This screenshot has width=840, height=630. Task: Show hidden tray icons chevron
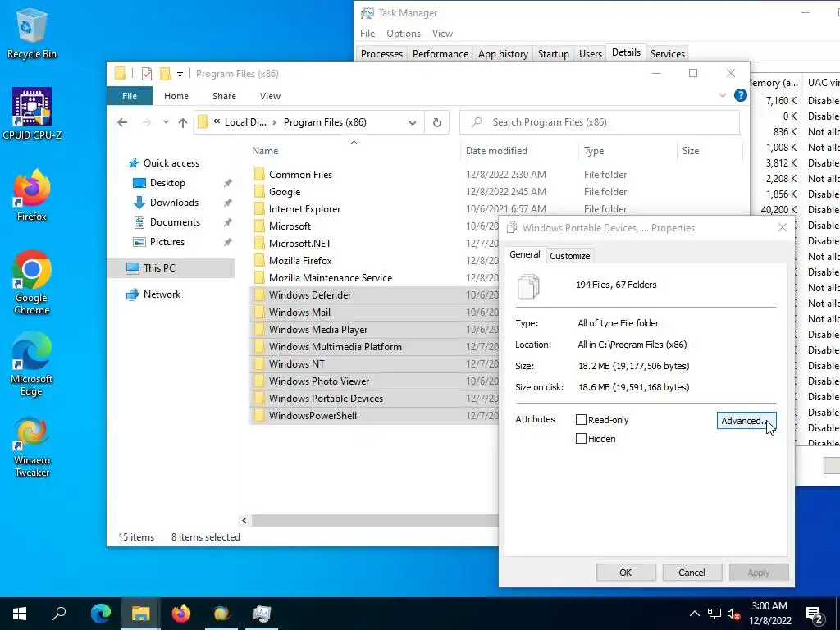tap(694, 614)
